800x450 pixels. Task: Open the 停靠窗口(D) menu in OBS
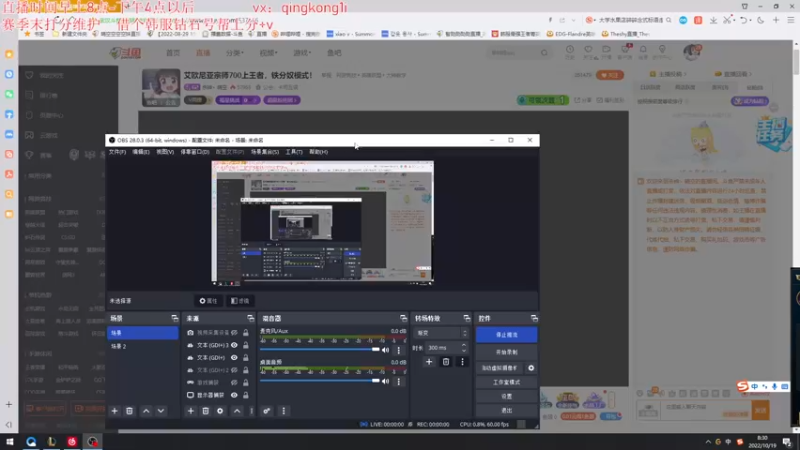(195, 152)
